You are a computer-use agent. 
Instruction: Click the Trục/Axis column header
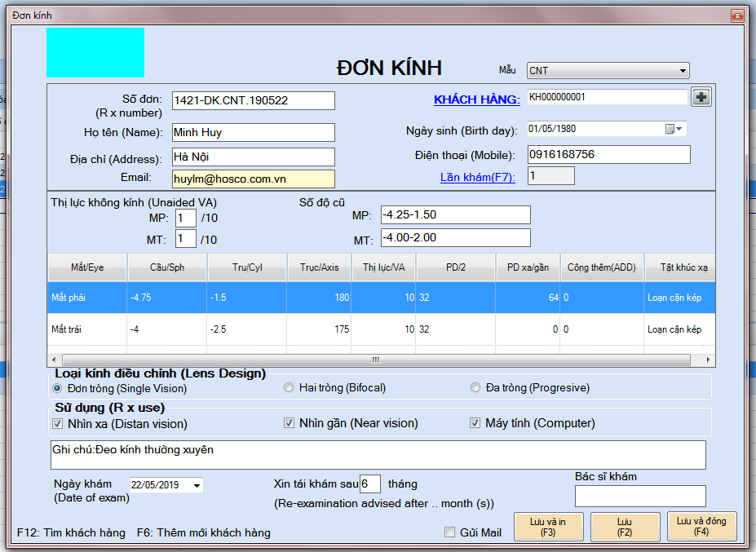[319, 267]
